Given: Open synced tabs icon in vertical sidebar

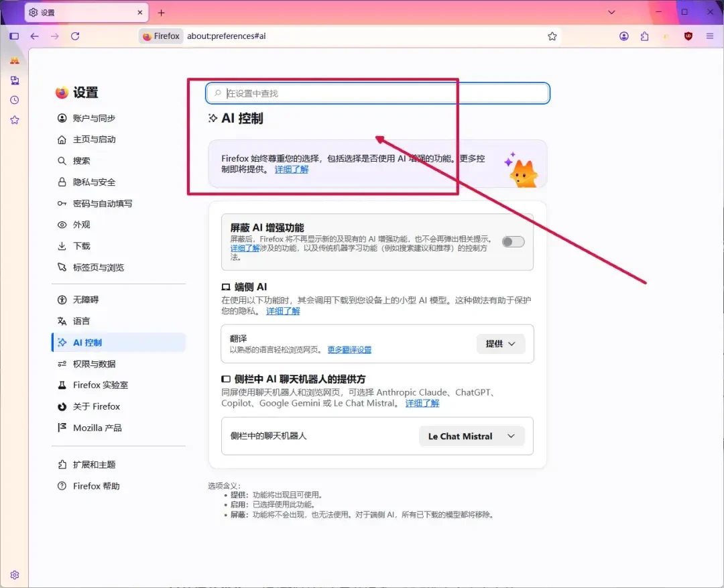Looking at the screenshot, I should click(15, 80).
